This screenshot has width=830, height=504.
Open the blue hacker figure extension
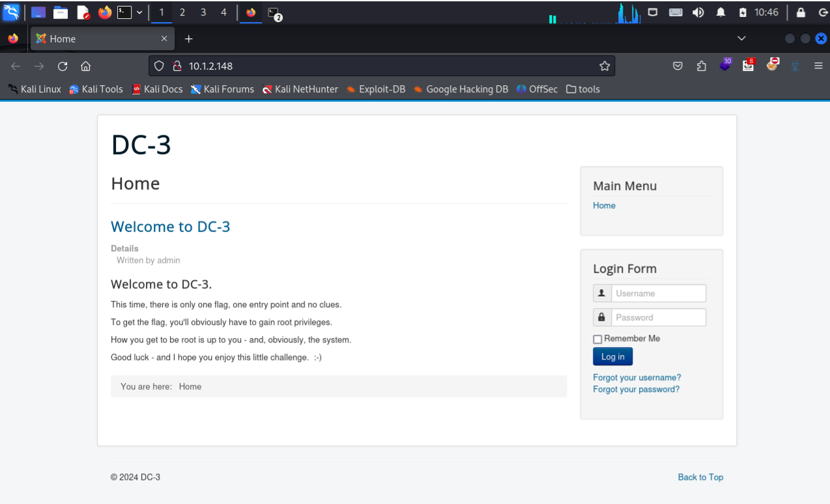[x=795, y=66]
